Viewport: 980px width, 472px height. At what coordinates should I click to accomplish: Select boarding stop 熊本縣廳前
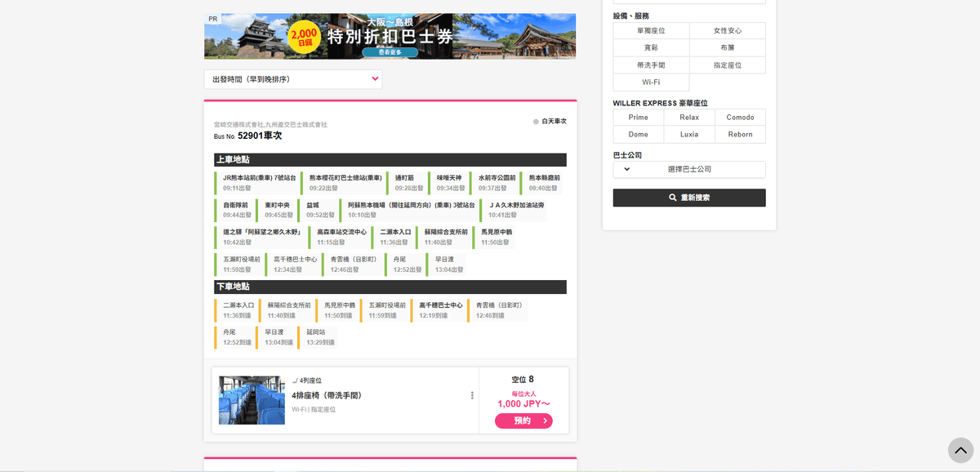pos(542,182)
